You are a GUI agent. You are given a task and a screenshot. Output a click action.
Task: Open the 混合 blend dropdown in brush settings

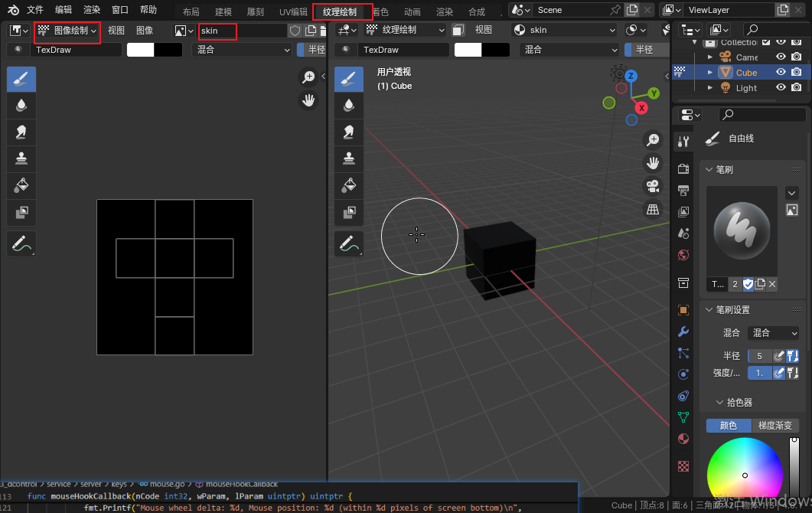click(774, 333)
